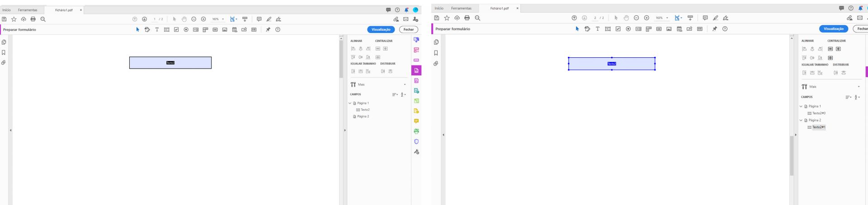
Task: Open notifications bell in left window
Action: point(406,10)
